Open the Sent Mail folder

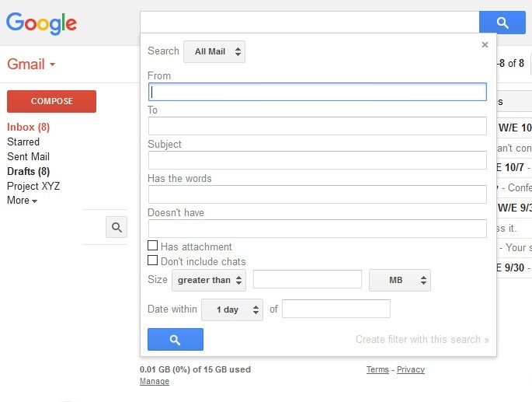click(28, 156)
